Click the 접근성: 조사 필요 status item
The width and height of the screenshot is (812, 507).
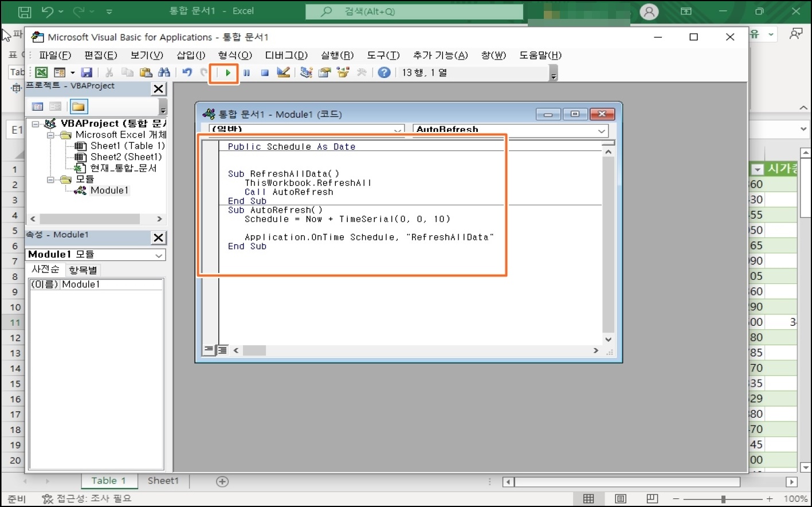(x=87, y=498)
